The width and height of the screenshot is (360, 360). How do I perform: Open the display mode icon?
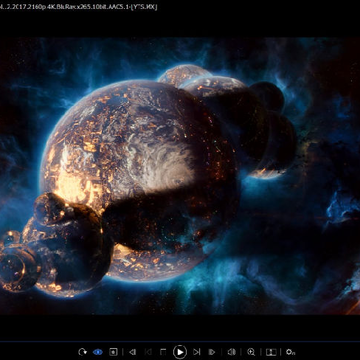[271, 352]
